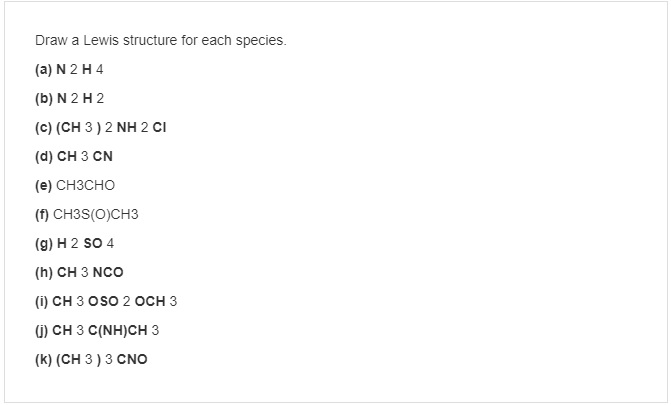Select item (k) (CH3)3CNO
671x405 pixels.
pos(91,359)
